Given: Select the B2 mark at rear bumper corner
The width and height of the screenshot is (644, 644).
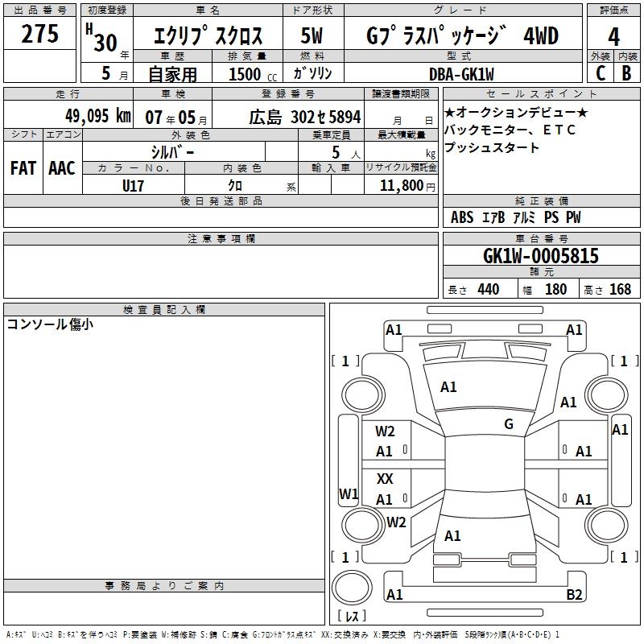Looking at the screenshot, I should (574, 595).
